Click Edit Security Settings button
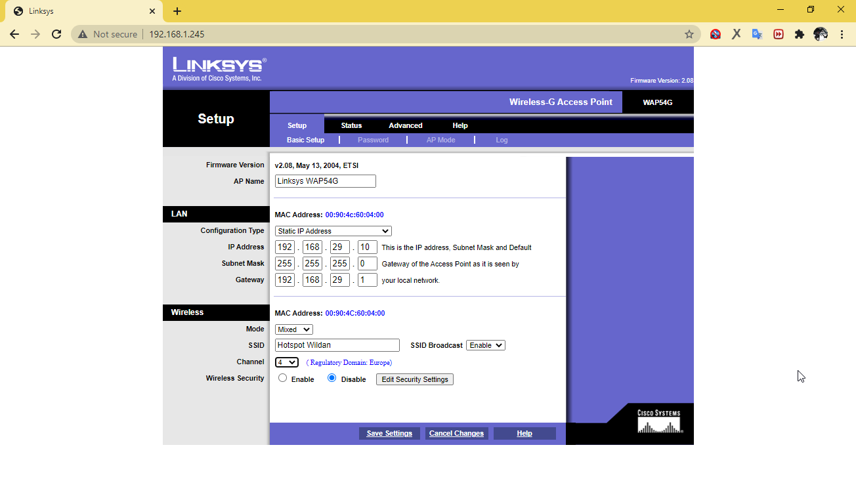The height and width of the screenshot is (504, 856). click(x=415, y=379)
